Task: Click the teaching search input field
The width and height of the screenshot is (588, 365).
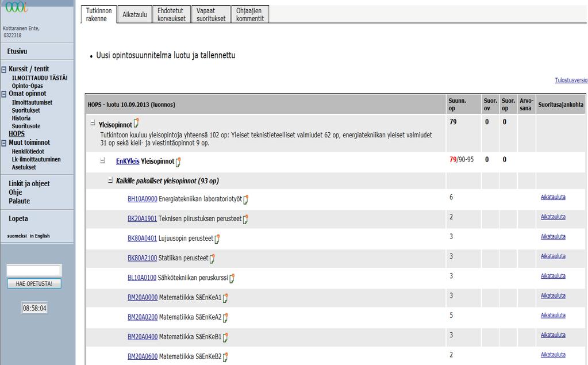Action: [x=34, y=270]
